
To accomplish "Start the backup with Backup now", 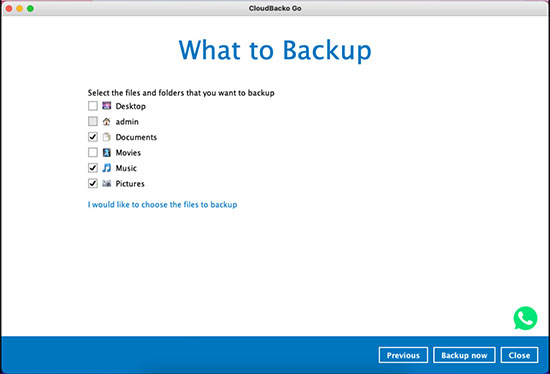I will click(464, 355).
